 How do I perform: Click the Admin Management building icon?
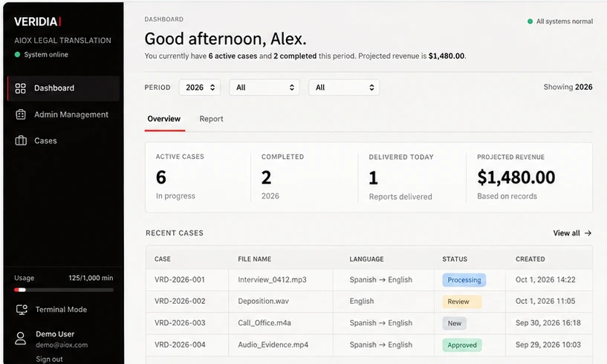pyautogui.click(x=21, y=114)
